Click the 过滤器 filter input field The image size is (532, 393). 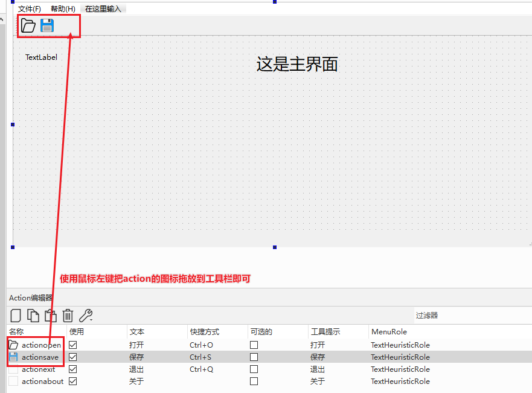(472, 316)
